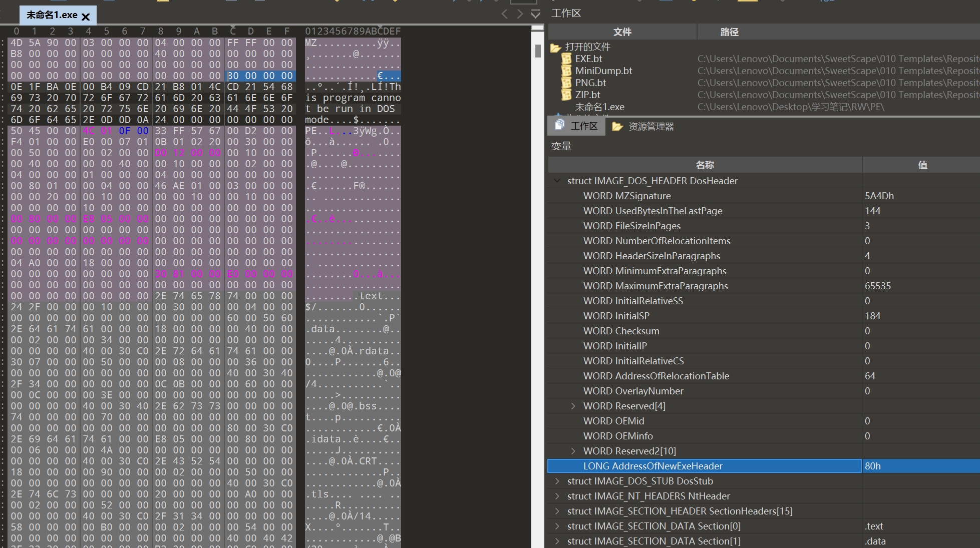The image size is (980, 548).
Task: Switch to the 工作区 tab
Action: click(576, 126)
